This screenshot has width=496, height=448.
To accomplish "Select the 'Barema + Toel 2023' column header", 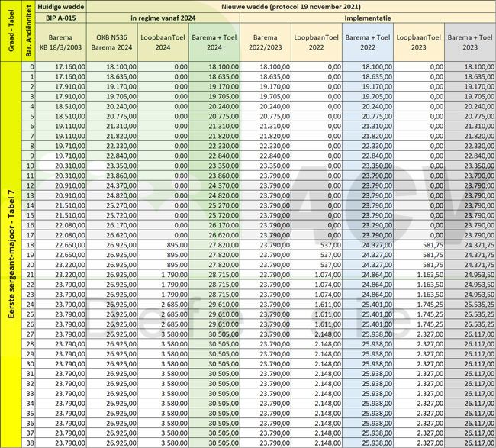I will tap(470, 42).
